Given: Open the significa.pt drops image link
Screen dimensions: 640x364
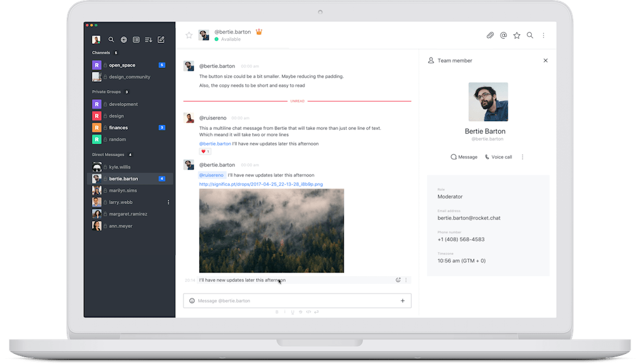Looking at the screenshot, I should pyautogui.click(x=261, y=184).
